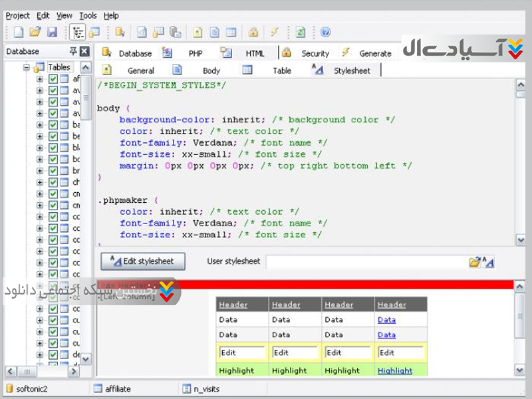Save the project using the floppy disk icon

tap(52, 32)
